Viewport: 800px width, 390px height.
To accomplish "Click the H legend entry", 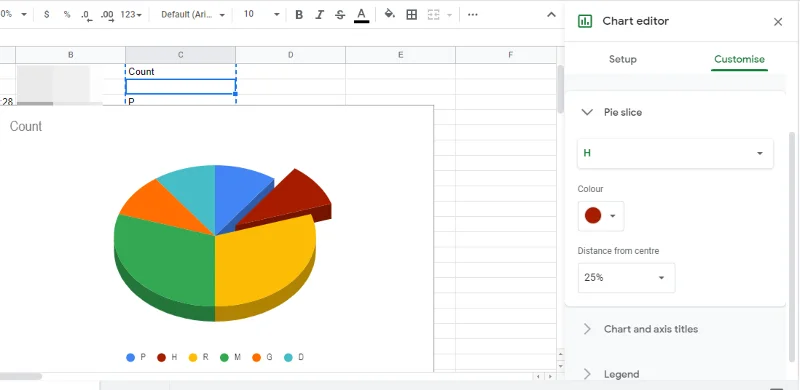I will (167, 357).
